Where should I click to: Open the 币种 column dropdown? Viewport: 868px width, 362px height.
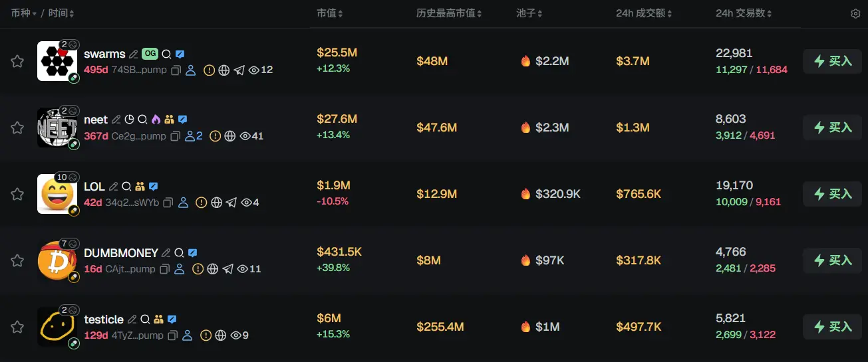point(23,13)
